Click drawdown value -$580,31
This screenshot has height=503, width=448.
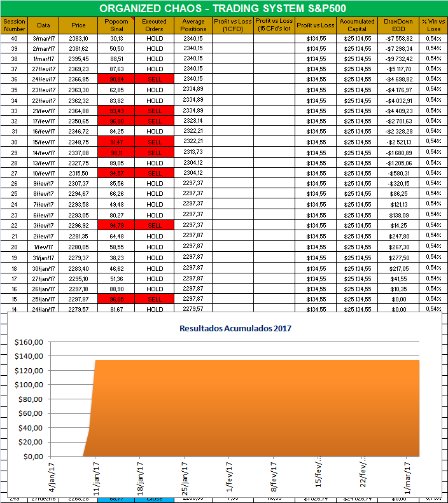click(x=399, y=173)
